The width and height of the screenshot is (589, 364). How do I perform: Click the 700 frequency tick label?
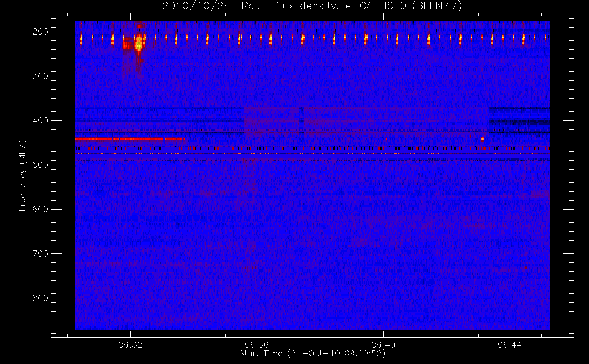click(x=40, y=254)
